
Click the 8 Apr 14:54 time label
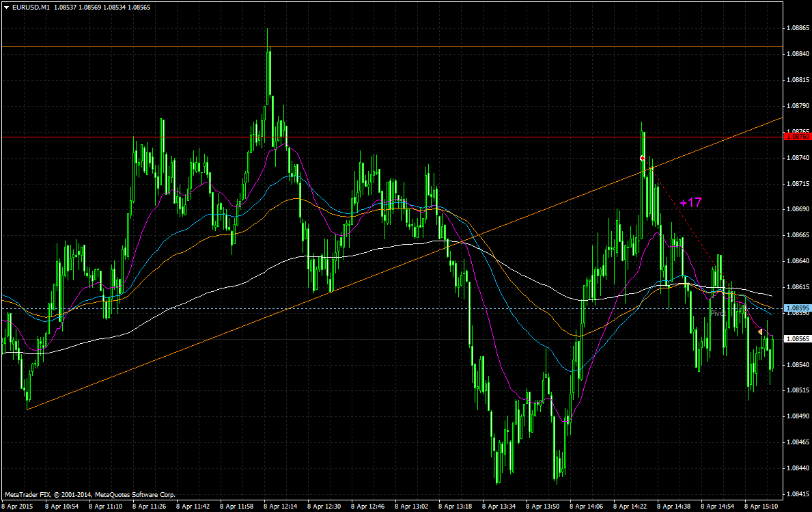pyautogui.click(x=718, y=507)
